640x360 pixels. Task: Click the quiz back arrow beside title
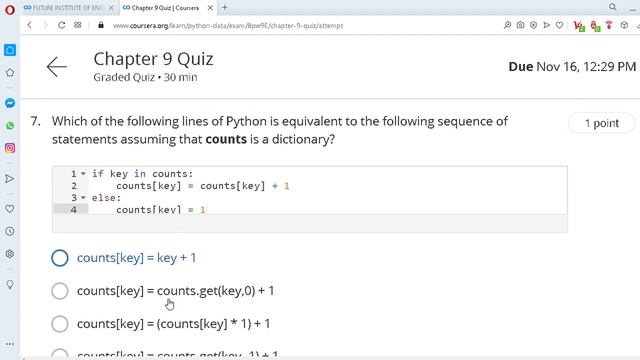click(x=56, y=67)
